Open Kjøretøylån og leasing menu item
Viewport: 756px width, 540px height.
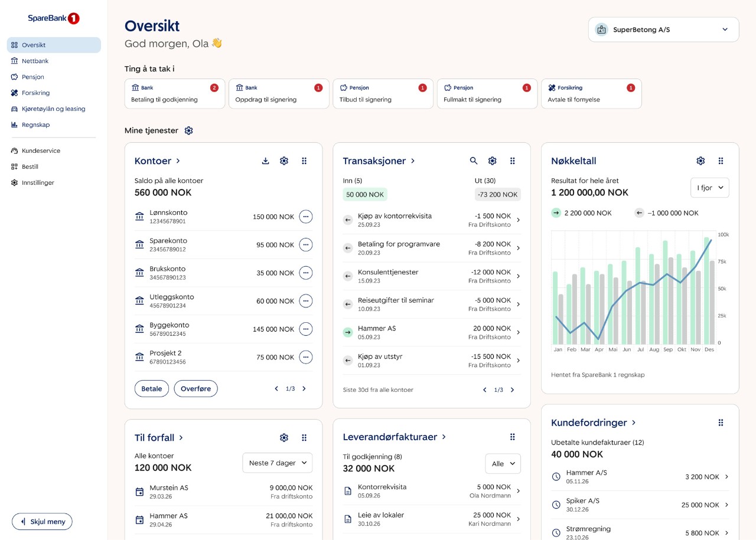point(53,109)
